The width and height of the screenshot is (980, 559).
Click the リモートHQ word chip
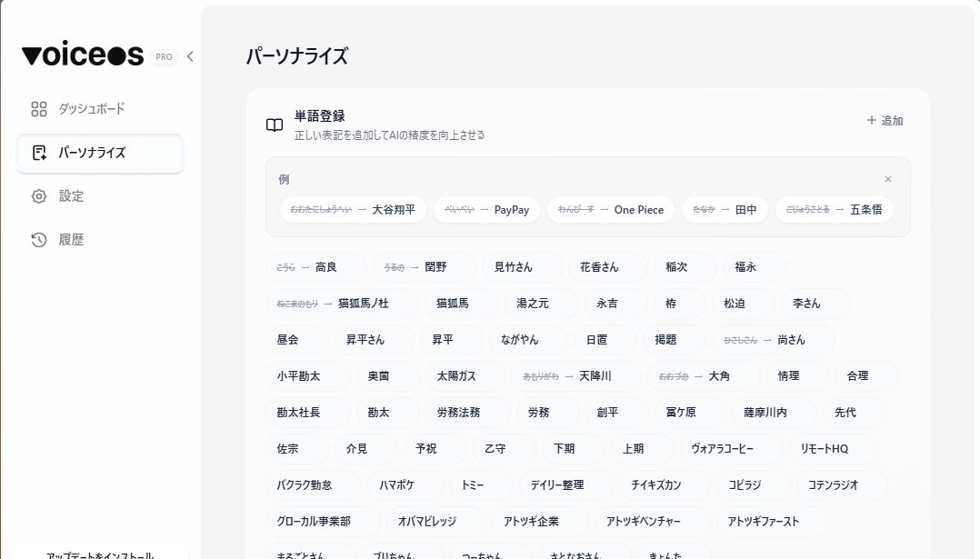pos(834,448)
